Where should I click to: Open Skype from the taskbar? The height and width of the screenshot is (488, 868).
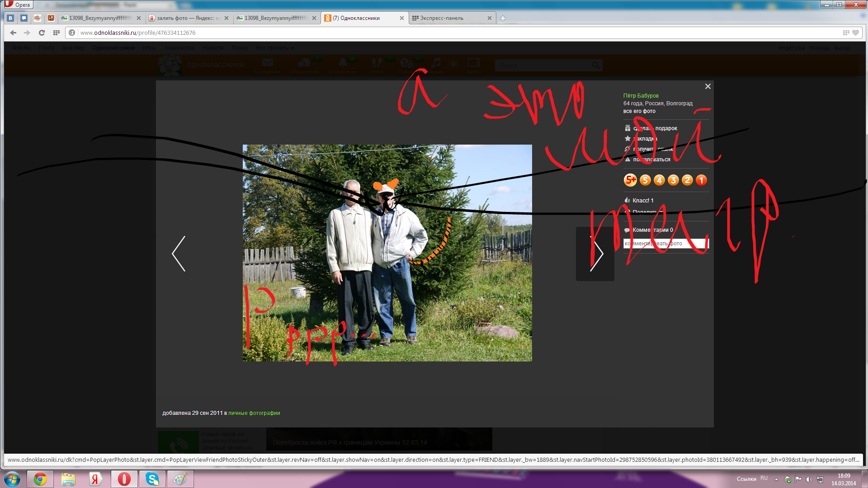coord(152,479)
